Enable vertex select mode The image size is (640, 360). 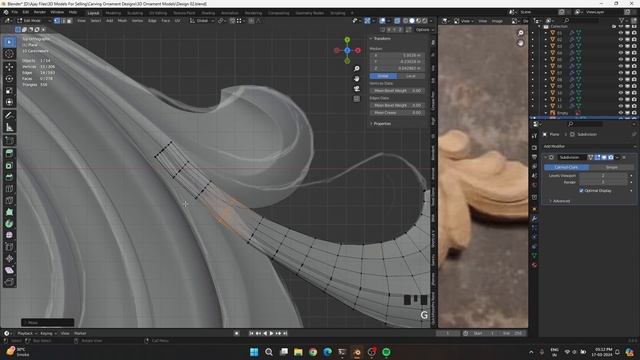(57, 20)
